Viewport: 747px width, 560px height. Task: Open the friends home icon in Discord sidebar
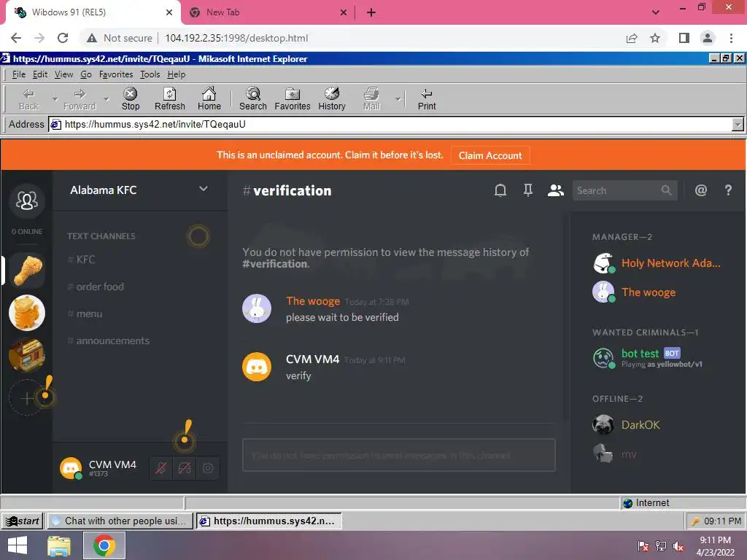coord(27,201)
